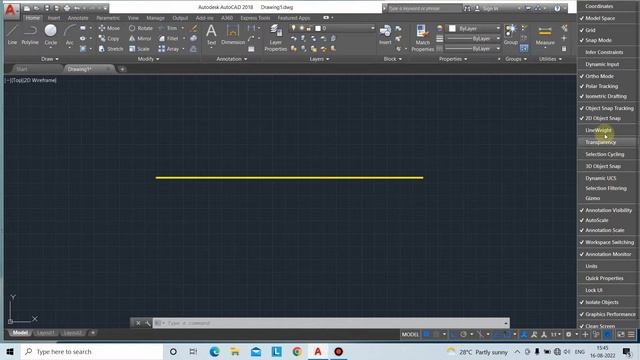Add a new drawing tab with plus
The width and height of the screenshot is (640, 360).
(x=122, y=69)
